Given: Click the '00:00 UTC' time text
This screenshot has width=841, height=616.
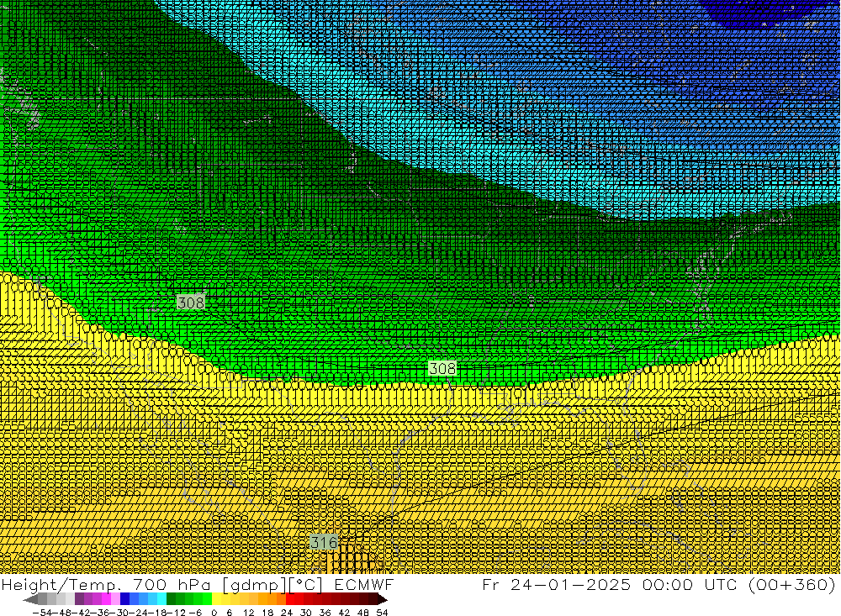Looking at the screenshot, I should click(689, 584).
